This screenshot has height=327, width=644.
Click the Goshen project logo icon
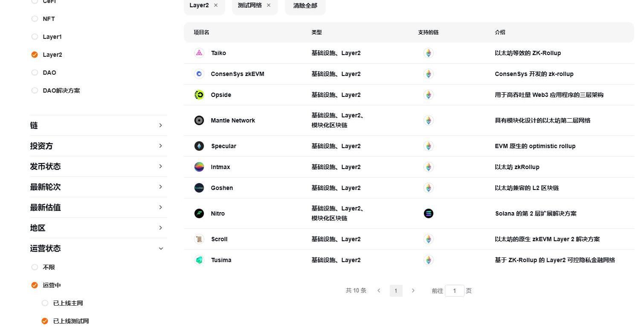[199, 188]
